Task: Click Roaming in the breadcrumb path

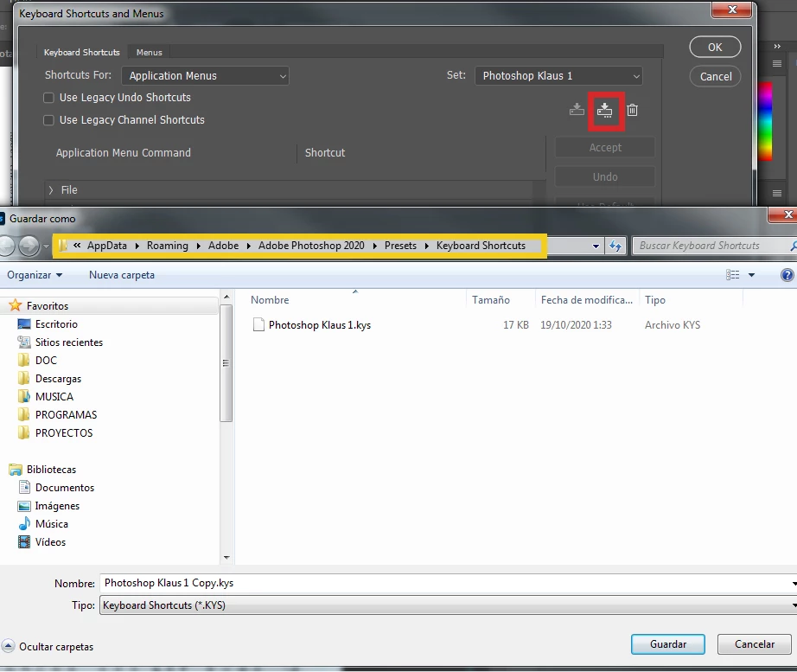Action: (x=167, y=246)
